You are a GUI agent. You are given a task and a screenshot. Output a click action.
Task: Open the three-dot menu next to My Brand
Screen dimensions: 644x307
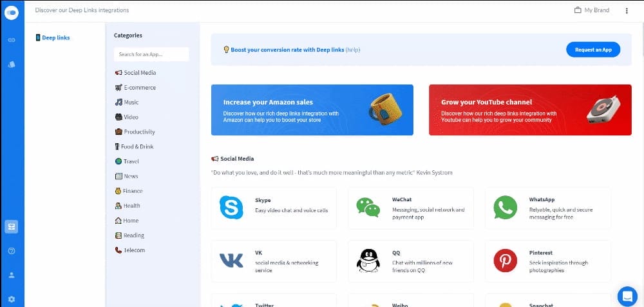pos(627,10)
